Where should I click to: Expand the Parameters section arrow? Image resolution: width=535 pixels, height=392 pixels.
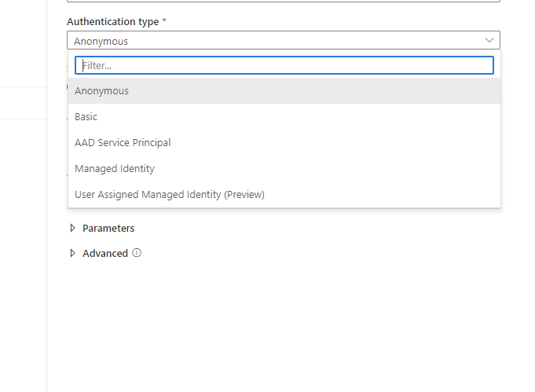click(72, 228)
